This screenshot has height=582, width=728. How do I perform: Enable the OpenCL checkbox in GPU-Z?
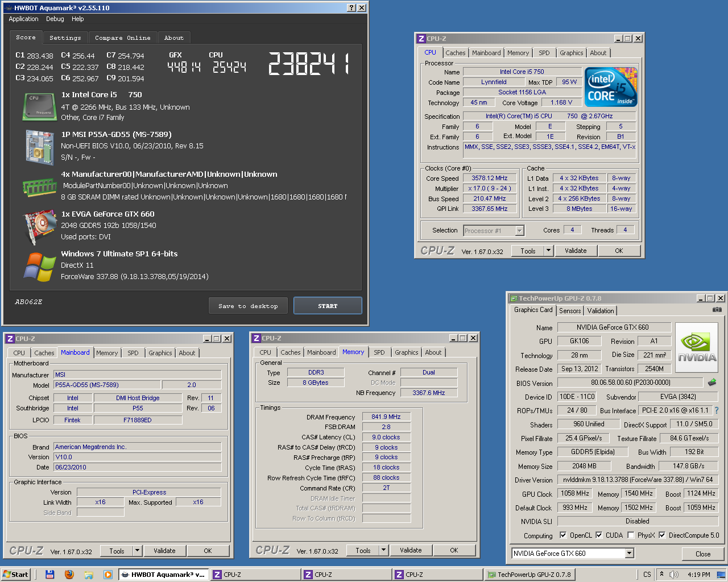563,535
